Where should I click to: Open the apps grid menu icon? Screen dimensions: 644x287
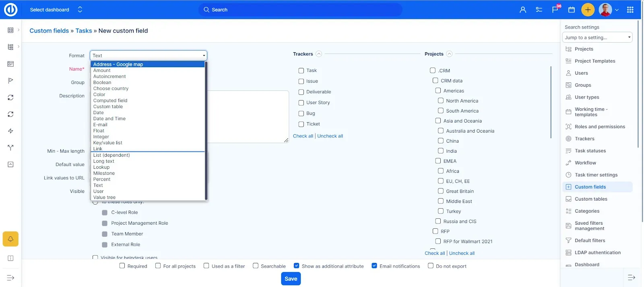pyautogui.click(x=630, y=10)
